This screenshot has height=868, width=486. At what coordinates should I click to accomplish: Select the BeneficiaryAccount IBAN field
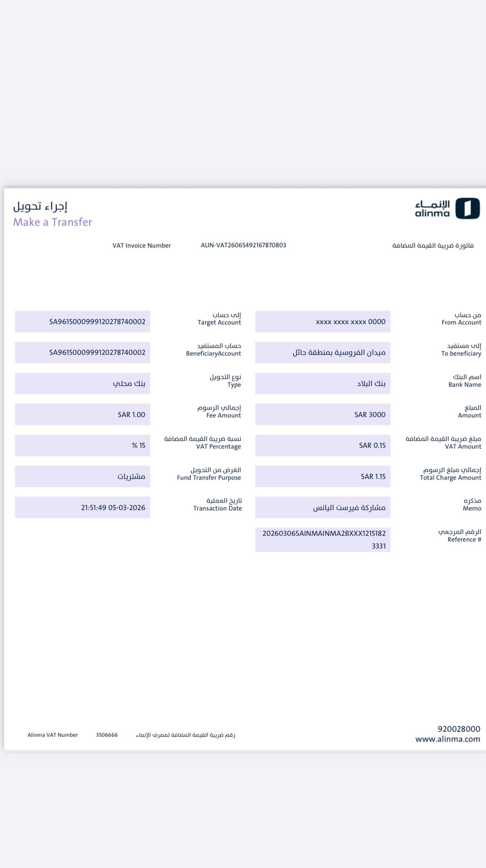[x=83, y=352]
